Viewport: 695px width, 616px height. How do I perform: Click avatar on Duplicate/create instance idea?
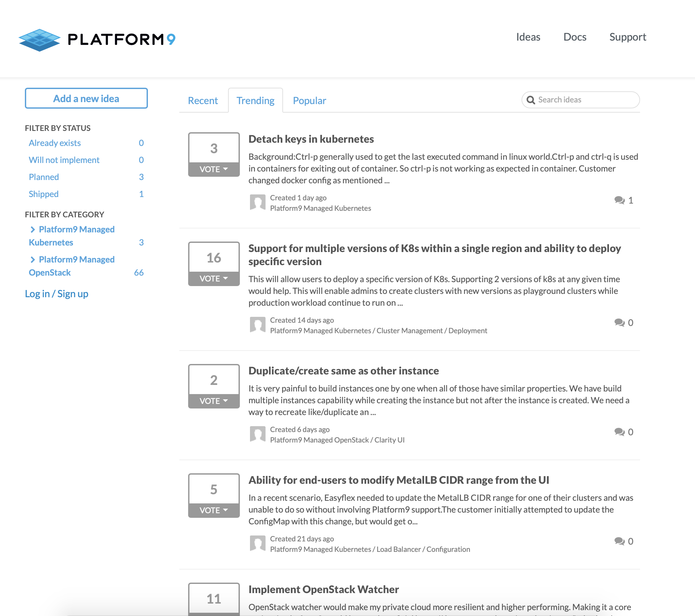pyautogui.click(x=258, y=434)
